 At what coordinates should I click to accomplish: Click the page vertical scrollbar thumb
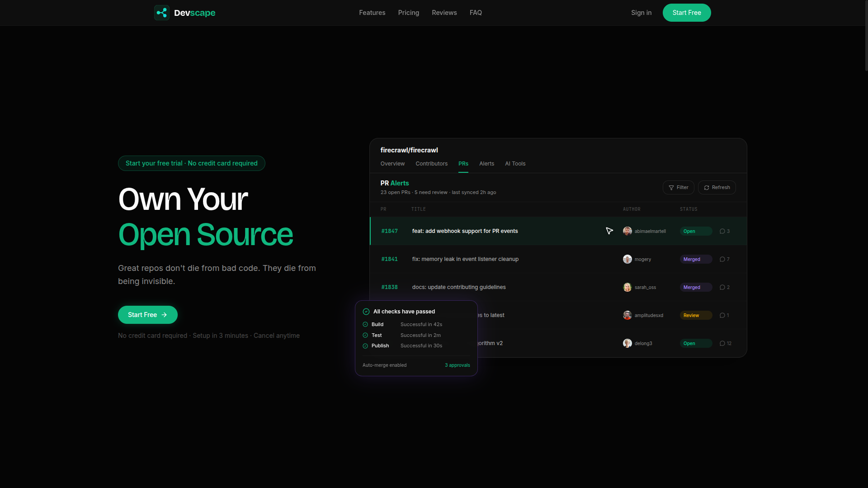click(866, 36)
